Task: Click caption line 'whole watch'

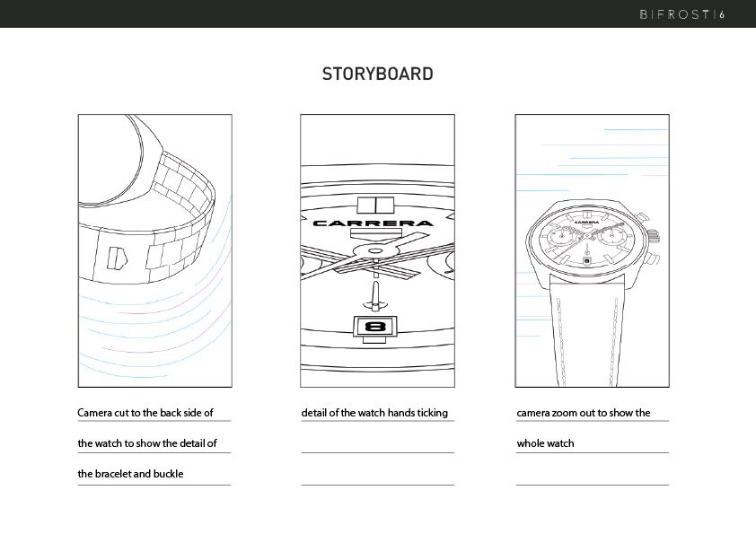Action: [545, 443]
